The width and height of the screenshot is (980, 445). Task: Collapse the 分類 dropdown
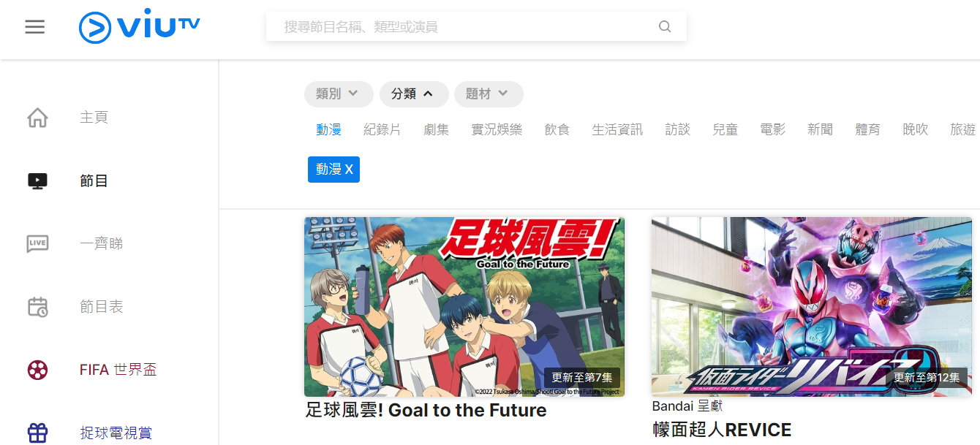click(414, 94)
